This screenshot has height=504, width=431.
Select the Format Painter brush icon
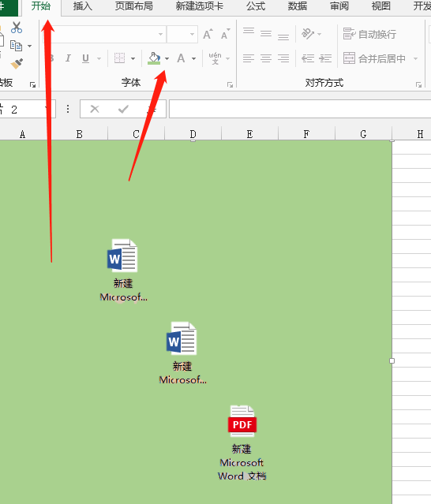[x=17, y=64]
